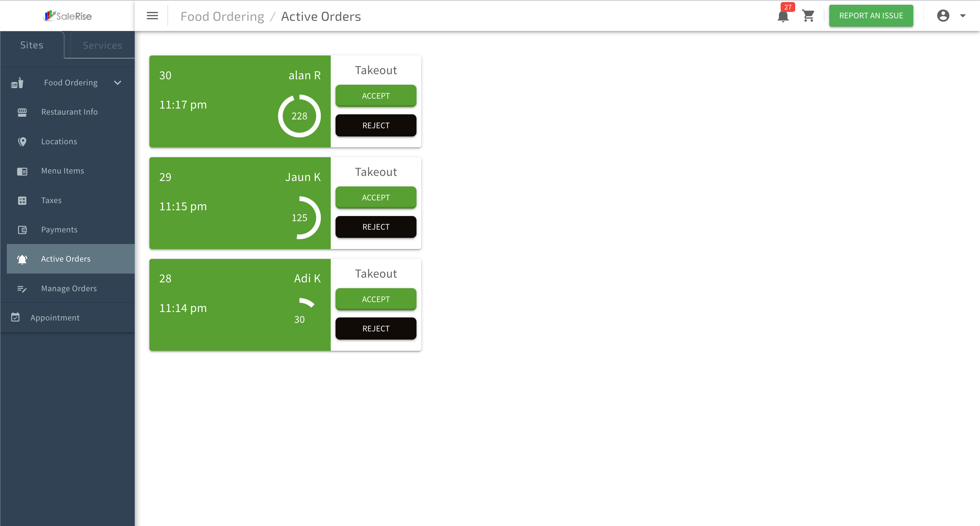Open the notifications bell icon
This screenshot has width=980, height=526.
(x=783, y=16)
